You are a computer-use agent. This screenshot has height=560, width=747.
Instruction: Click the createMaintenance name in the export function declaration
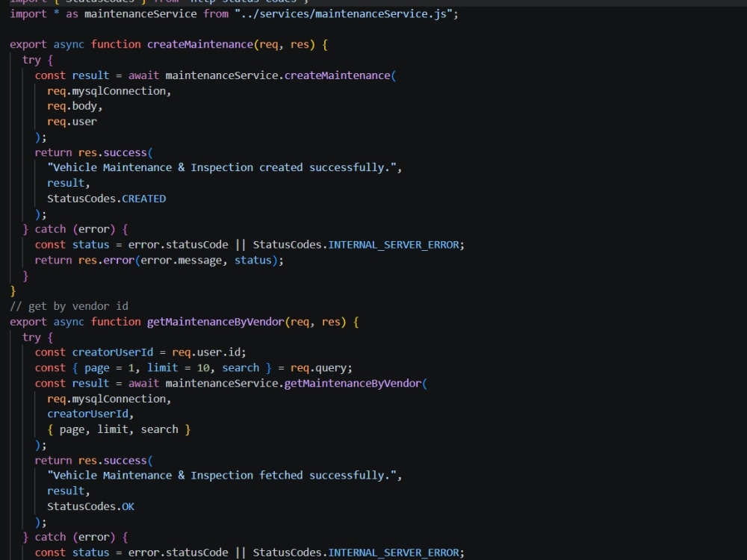click(x=200, y=44)
